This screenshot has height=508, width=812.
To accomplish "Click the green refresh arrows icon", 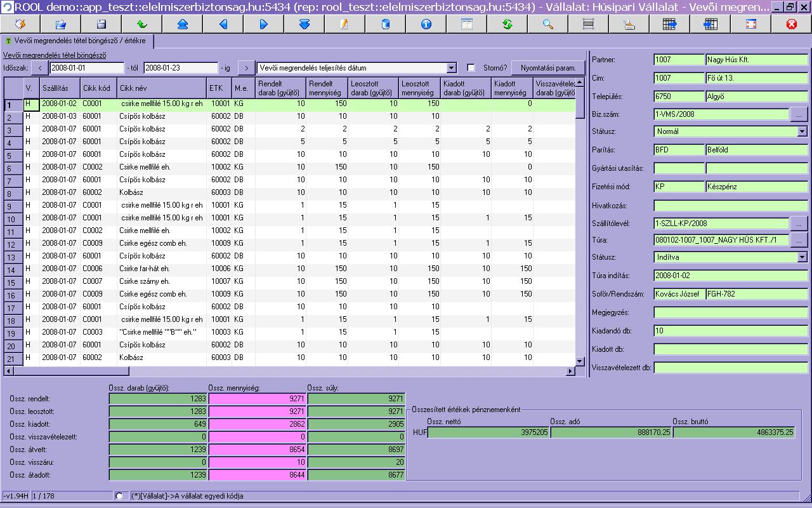I will tap(507, 24).
